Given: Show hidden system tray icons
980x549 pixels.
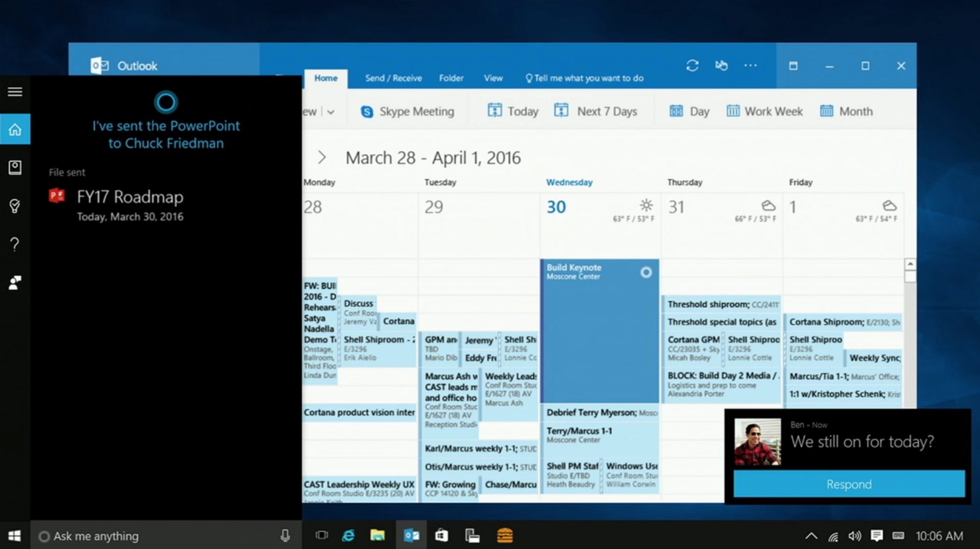Looking at the screenshot, I should click(x=811, y=536).
